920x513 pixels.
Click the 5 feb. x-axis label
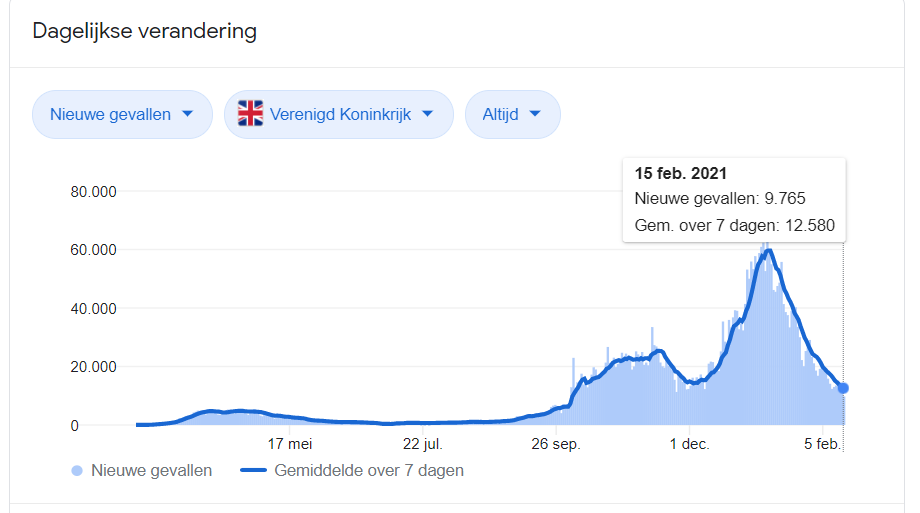pos(822,444)
